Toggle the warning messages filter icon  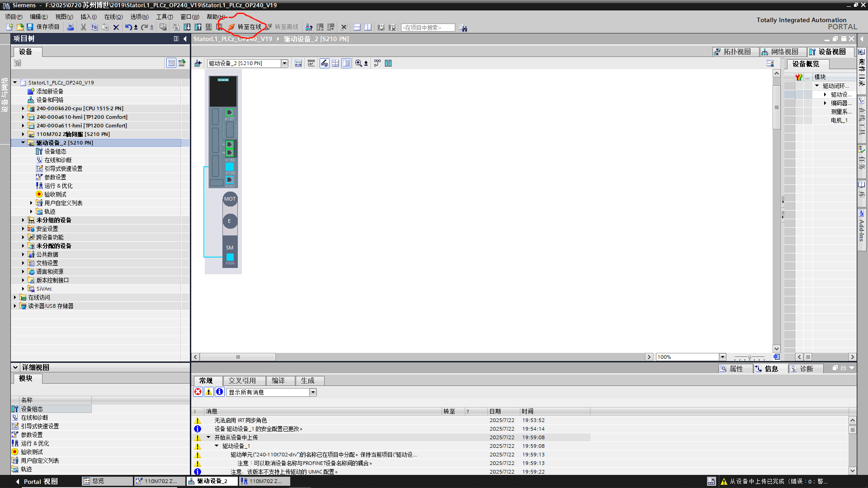(209, 392)
